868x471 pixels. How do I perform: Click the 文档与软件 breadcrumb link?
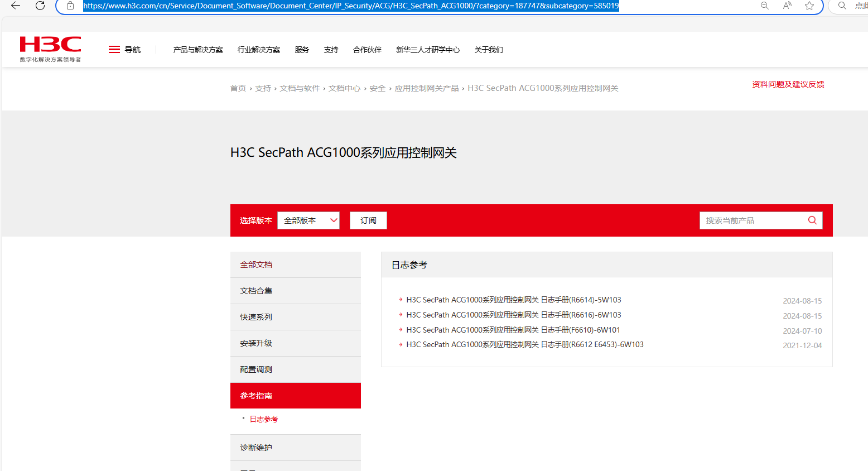300,88
